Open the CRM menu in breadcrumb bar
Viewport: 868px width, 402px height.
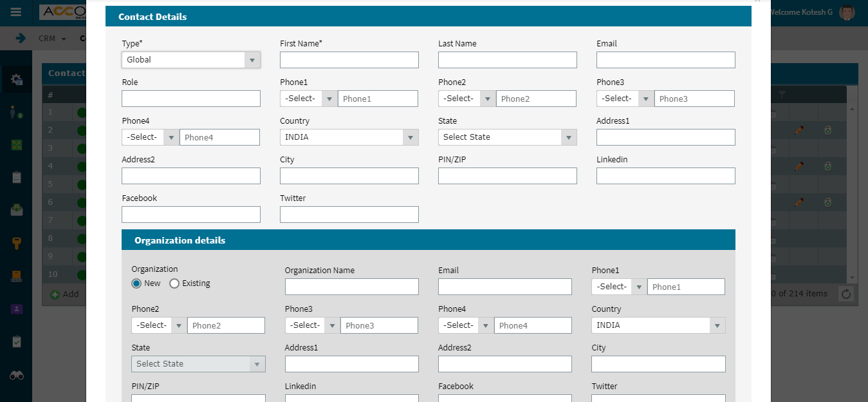click(52, 39)
